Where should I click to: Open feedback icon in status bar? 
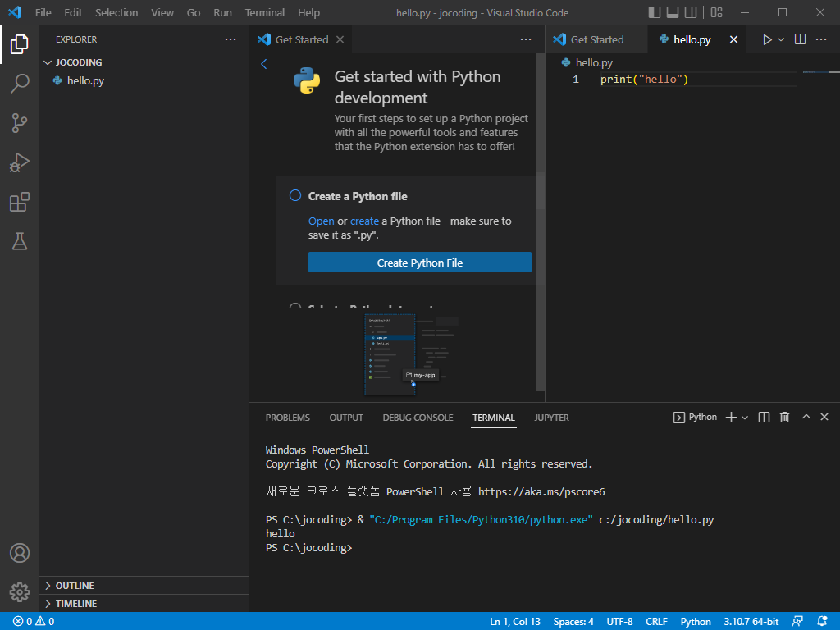(x=797, y=622)
